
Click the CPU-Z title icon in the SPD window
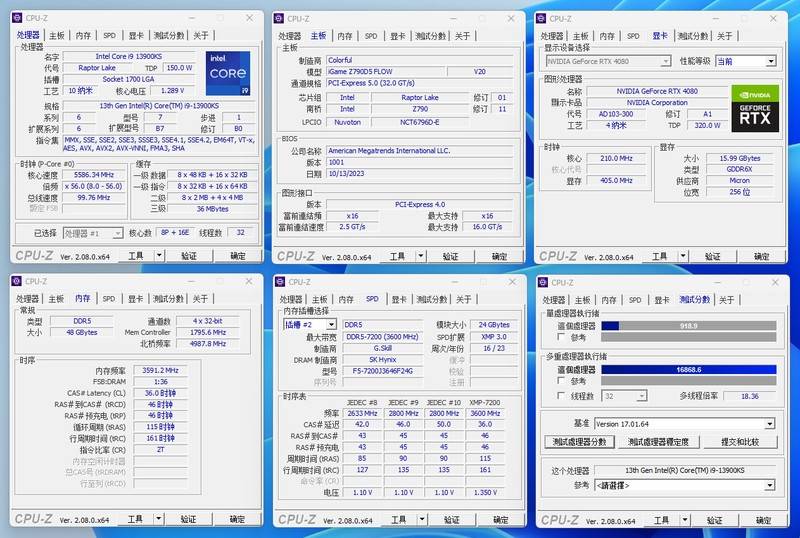(280, 282)
